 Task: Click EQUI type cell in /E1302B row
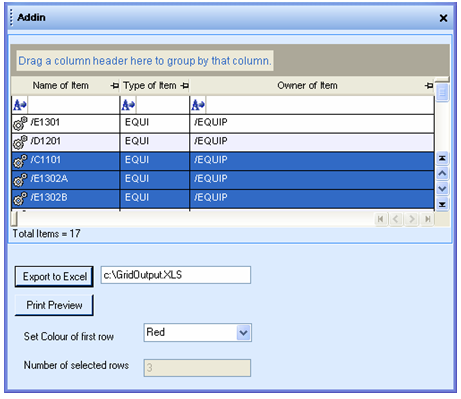155,199
